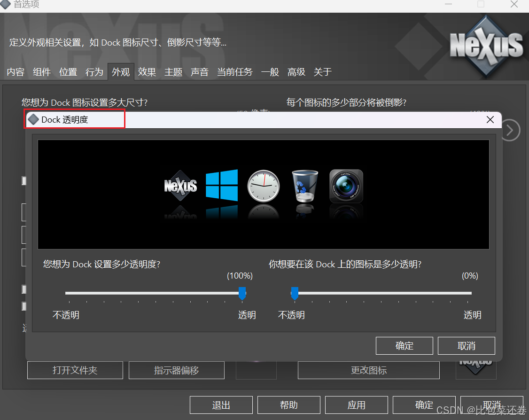
Task: Click the Nexus icon thumbnail beside 更改图标
Action: [x=476, y=370]
